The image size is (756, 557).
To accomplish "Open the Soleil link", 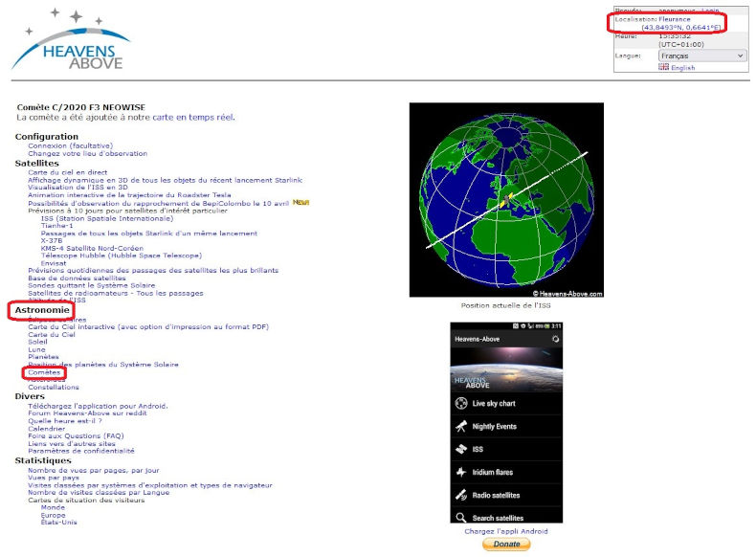I will pyautogui.click(x=37, y=342).
